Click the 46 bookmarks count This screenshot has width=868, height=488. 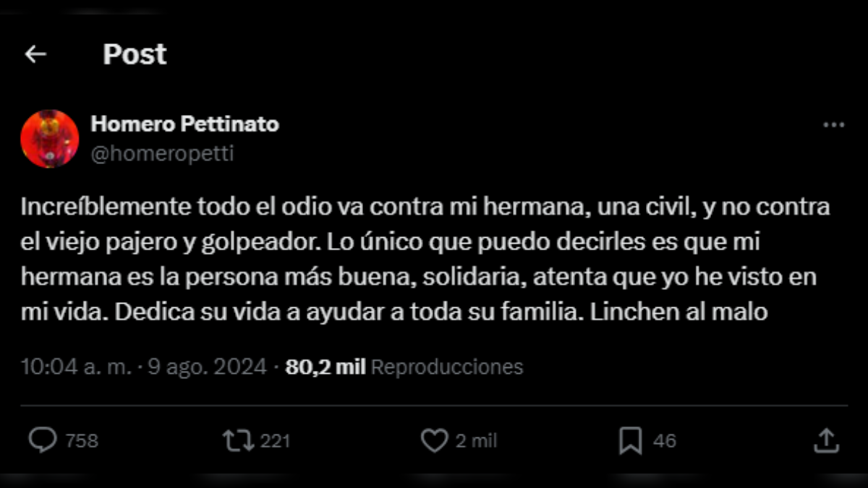pos(664,439)
